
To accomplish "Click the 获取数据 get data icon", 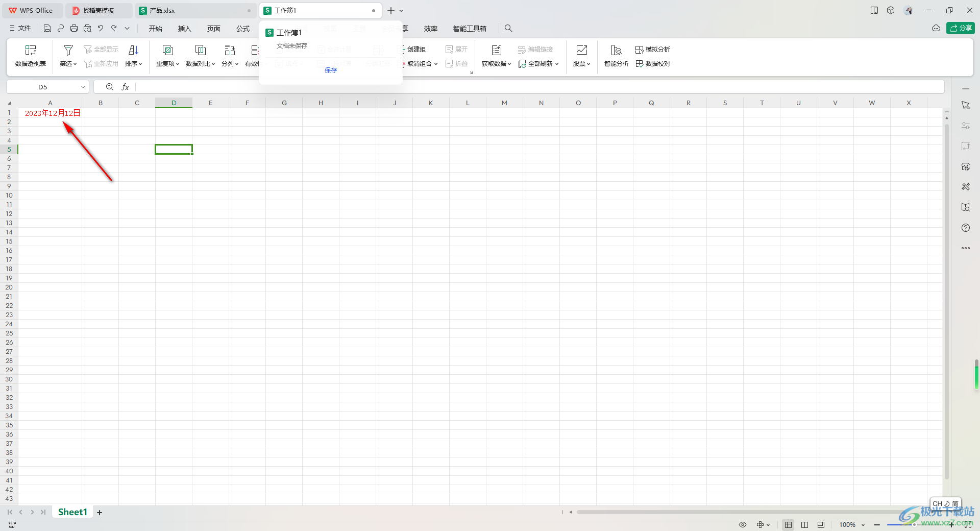I will (x=497, y=50).
